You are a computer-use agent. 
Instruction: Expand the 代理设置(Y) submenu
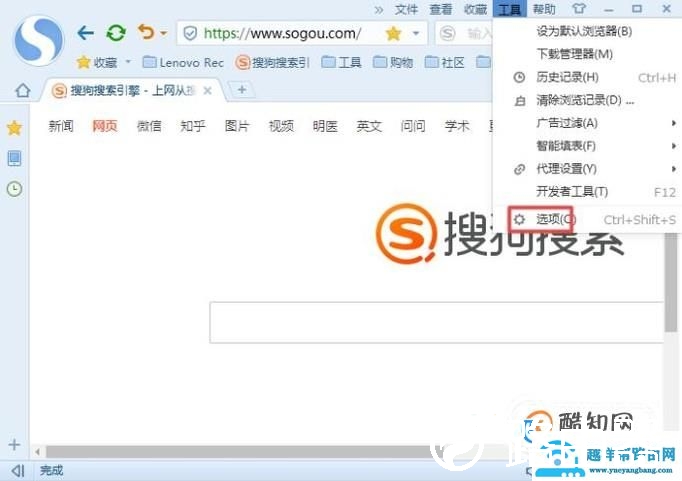[587, 169]
